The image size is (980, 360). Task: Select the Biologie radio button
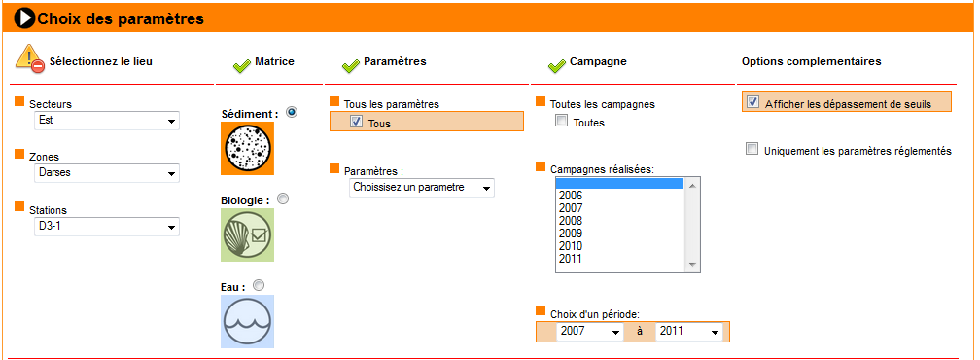tap(283, 198)
